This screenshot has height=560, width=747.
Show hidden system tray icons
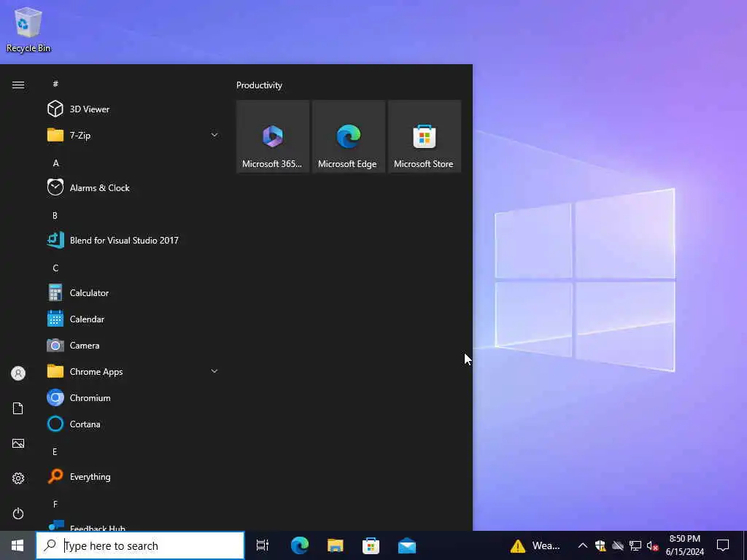click(x=583, y=545)
